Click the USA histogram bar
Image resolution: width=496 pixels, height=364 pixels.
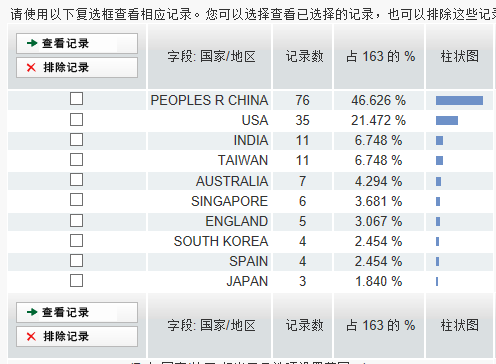(447, 120)
